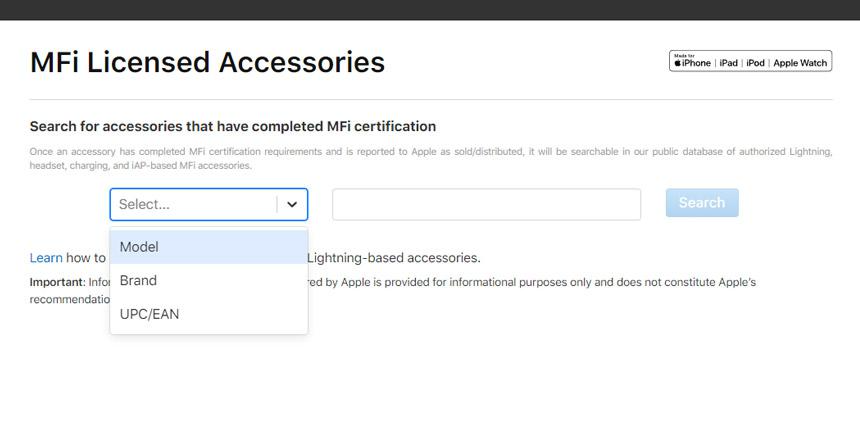Image resolution: width=860 pixels, height=434 pixels.
Task: Open the Learn link
Action: tap(46, 258)
